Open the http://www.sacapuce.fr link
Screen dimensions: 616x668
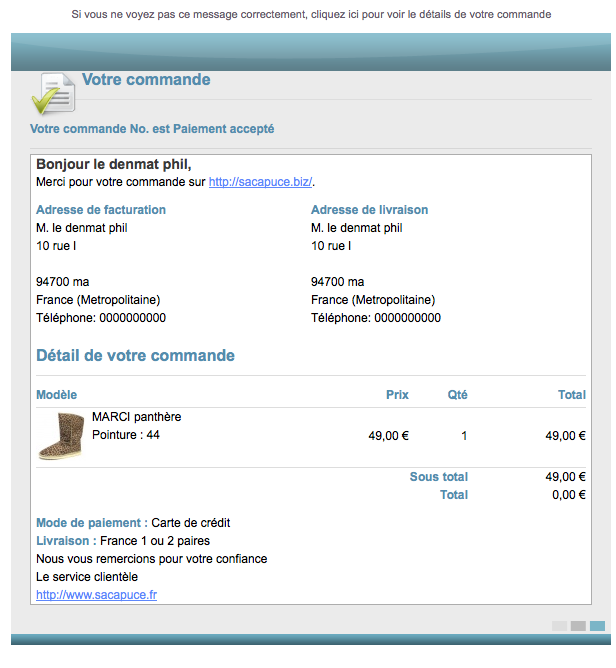[96, 595]
